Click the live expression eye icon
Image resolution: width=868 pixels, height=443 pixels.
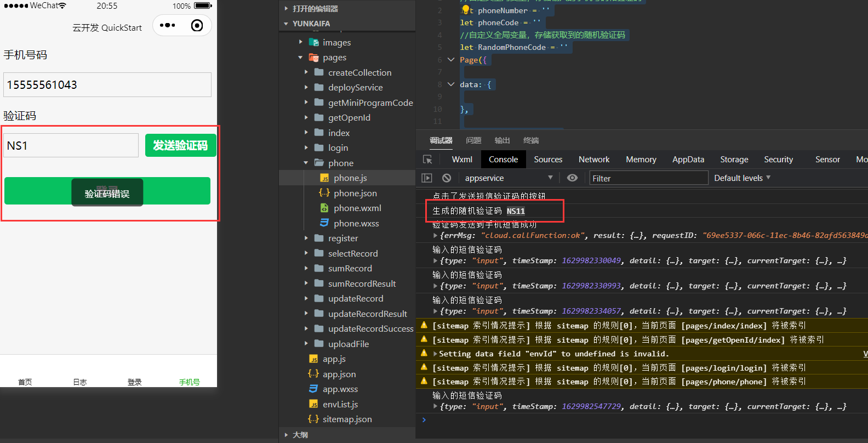pyautogui.click(x=572, y=178)
